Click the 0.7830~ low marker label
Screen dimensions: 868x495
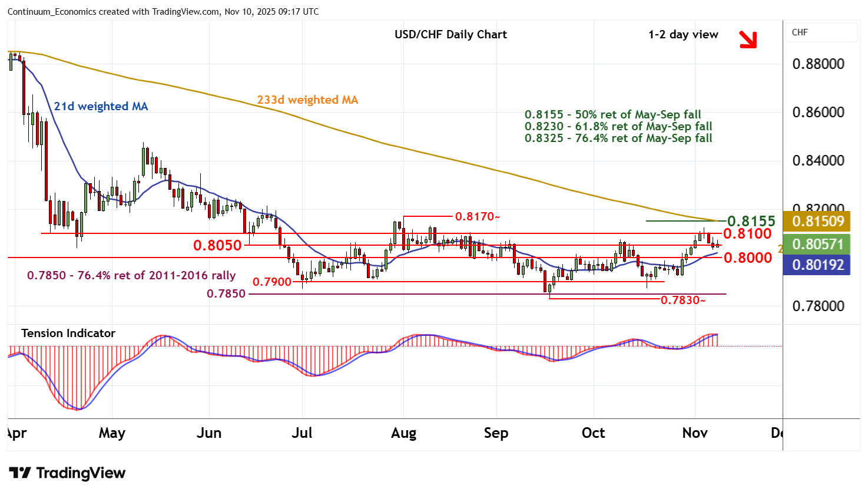683,301
